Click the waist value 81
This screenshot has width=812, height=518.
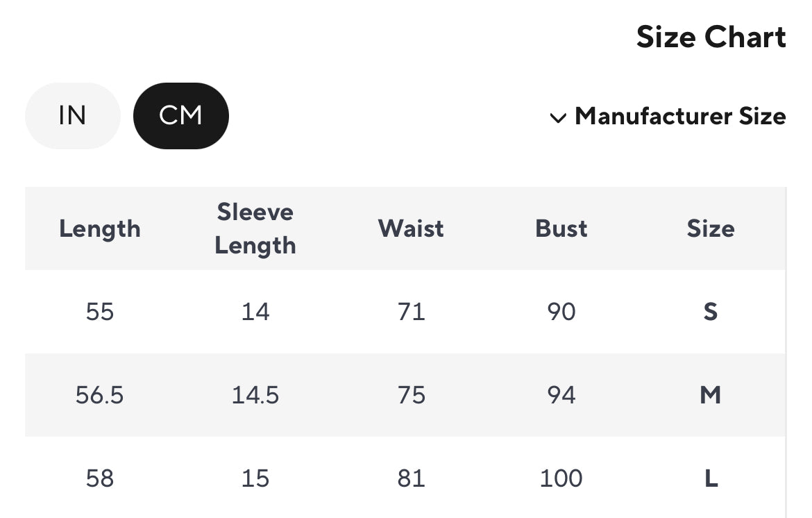click(411, 478)
